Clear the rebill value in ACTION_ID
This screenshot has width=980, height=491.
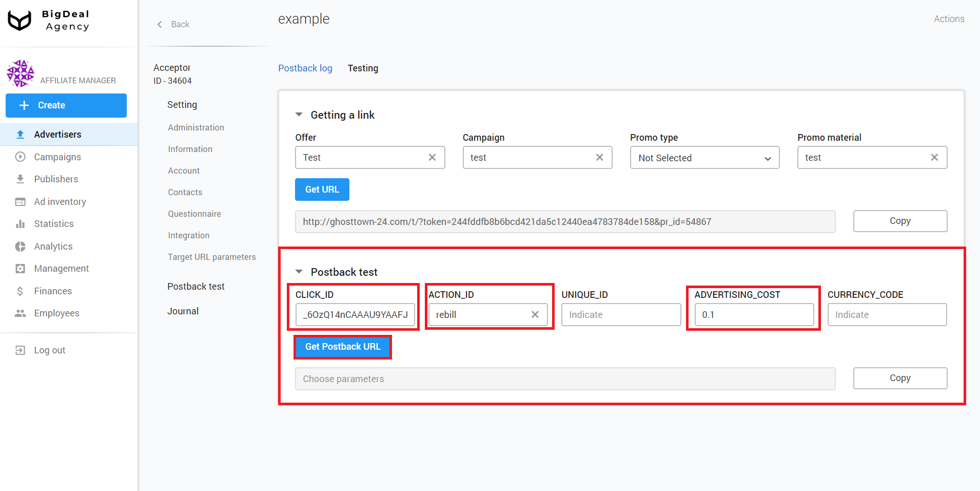point(535,314)
